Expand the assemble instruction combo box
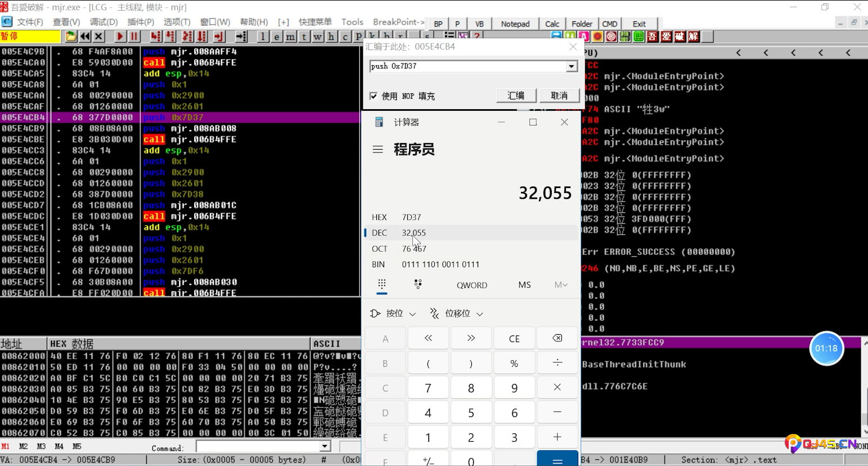This screenshot has height=466, width=868. (x=572, y=66)
